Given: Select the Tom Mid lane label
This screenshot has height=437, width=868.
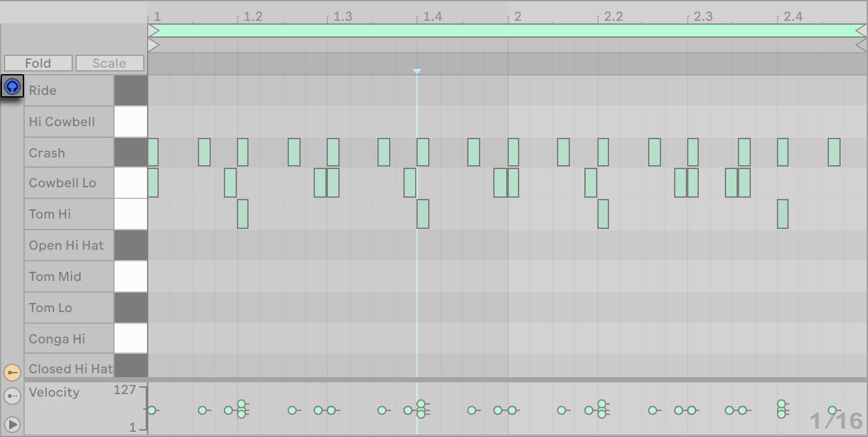Looking at the screenshot, I should point(55,276).
